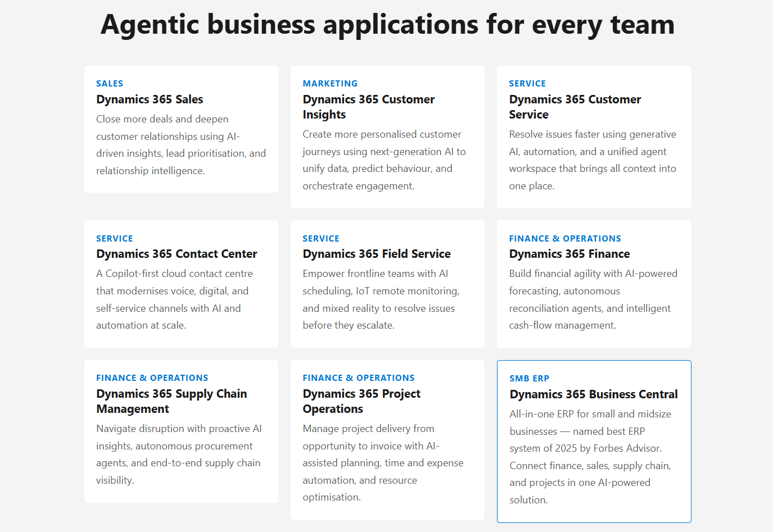Open Dynamics 365 Supply Chain Management title
Image resolution: width=773 pixels, height=532 pixels.
[171, 401]
